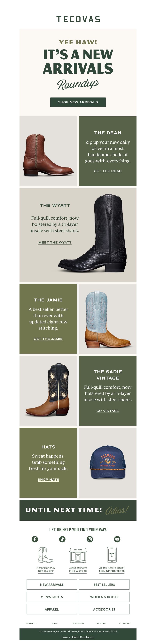
Task: Open the Best Sellers category button
Action: coord(104,584)
